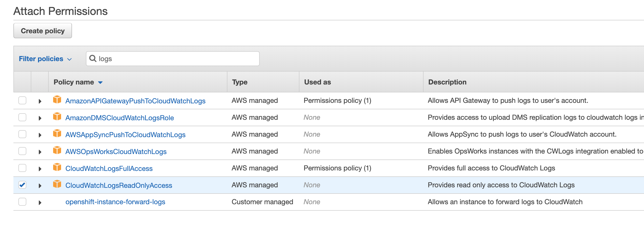Click AWS managed type in AmazonDMSCloudWatchLogsRole row

click(254, 117)
